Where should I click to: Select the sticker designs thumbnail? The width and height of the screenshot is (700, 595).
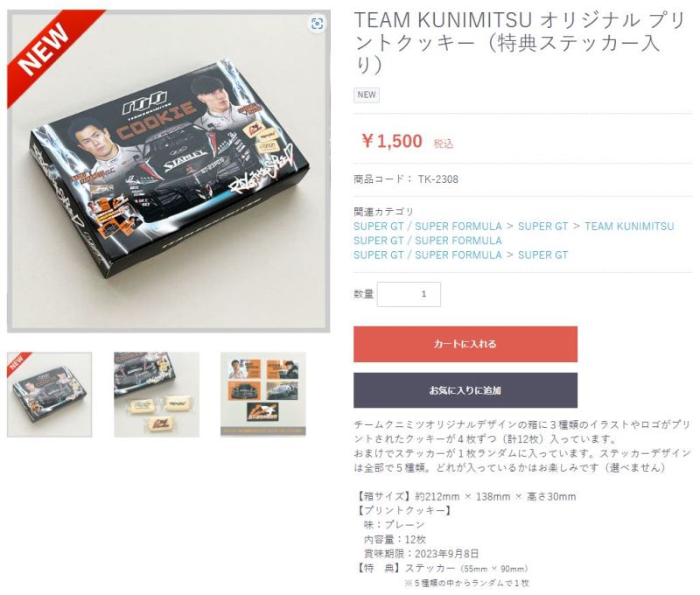pos(263,395)
